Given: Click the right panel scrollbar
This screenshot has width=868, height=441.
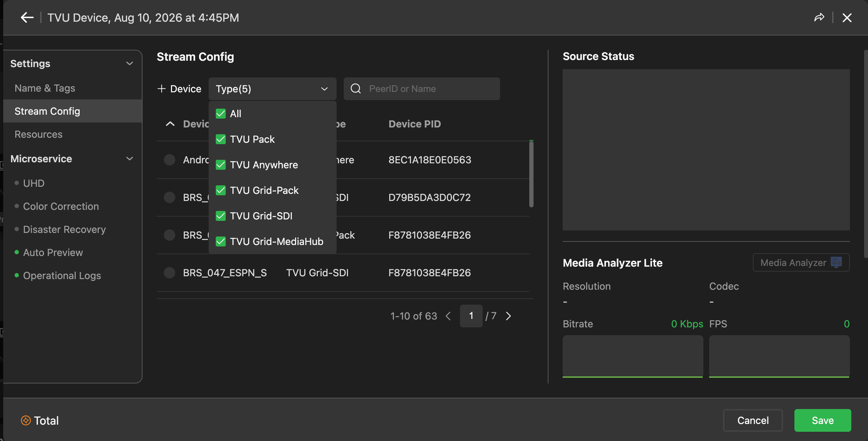Looking at the screenshot, I should coord(866,154).
